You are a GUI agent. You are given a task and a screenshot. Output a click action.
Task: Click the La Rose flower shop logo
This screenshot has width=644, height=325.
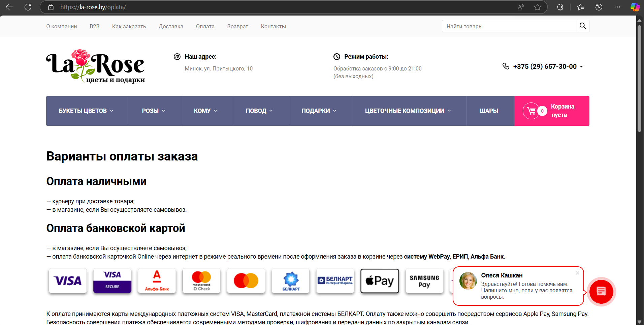pos(95,66)
